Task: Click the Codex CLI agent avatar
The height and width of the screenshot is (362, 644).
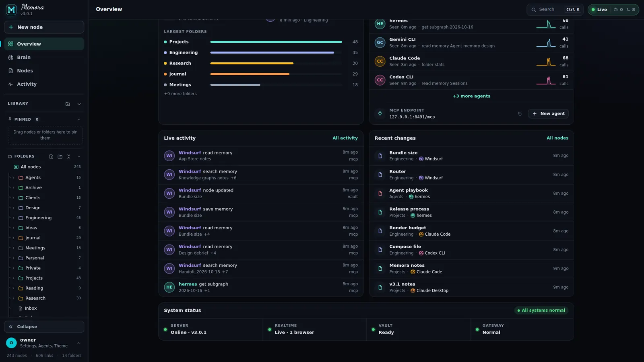Action: (x=380, y=80)
